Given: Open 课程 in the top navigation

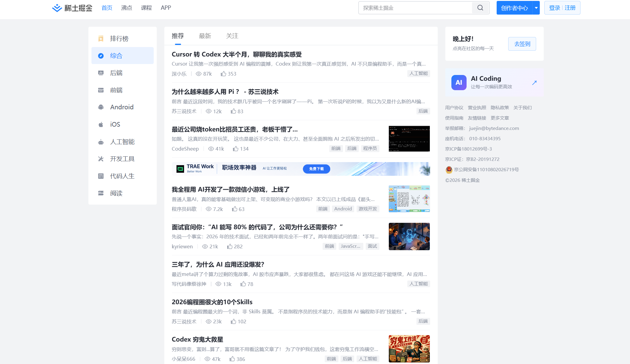Looking at the screenshot, I should pyautogui.click(x=146, y=8).
